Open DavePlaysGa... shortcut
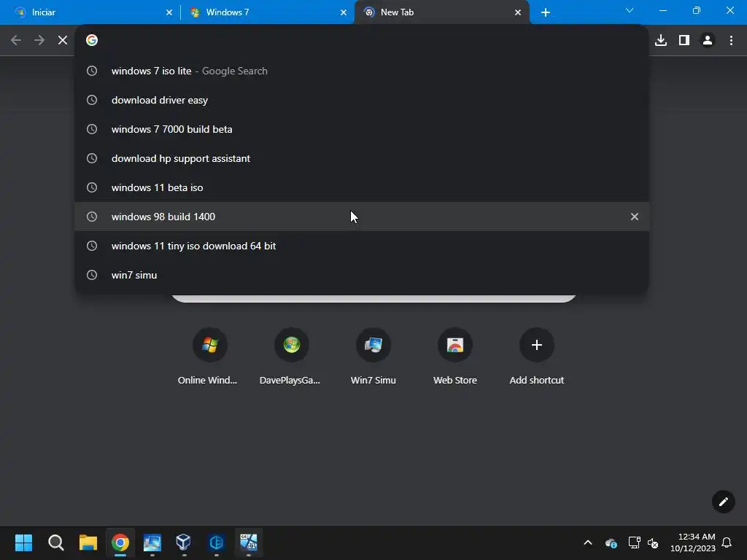747x560 pixels. coord(291,356)
